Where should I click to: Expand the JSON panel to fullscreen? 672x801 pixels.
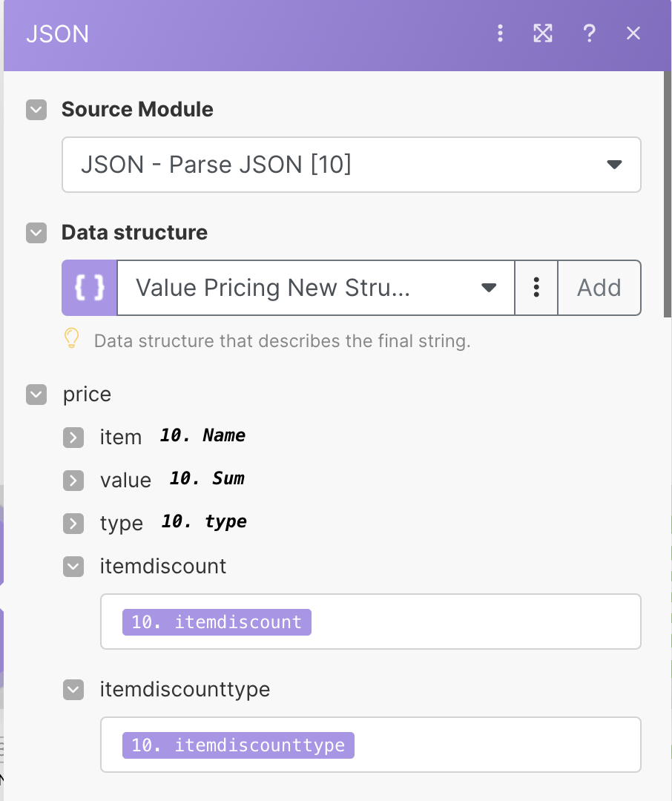(x=543, y=33)
